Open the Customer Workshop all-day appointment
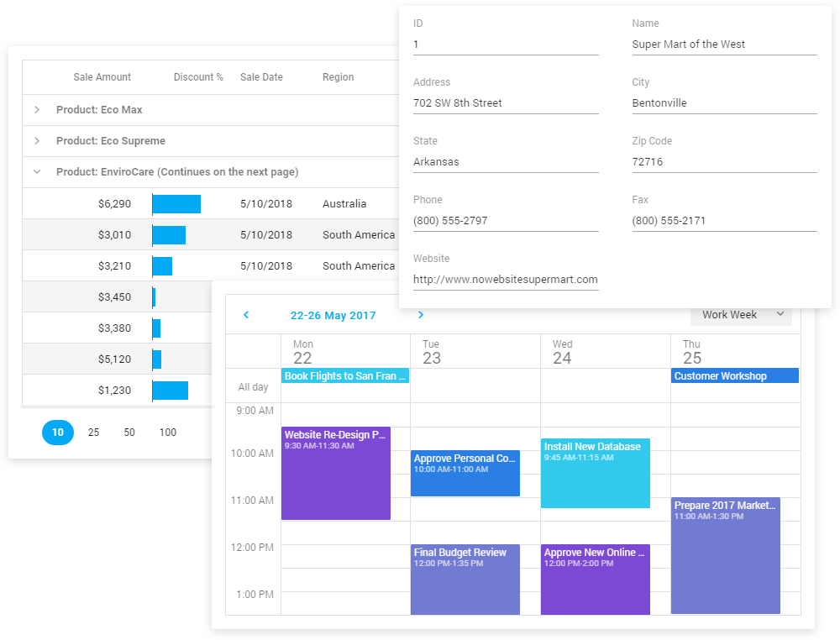The width and height of the screenshot is (840, 640). pos(735,375)
